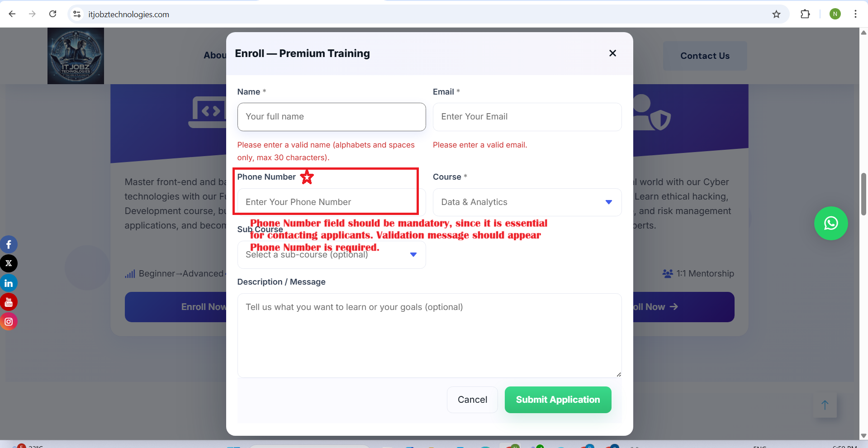
Task: Click into the Enter Your Email field
Action: point(527,117)
